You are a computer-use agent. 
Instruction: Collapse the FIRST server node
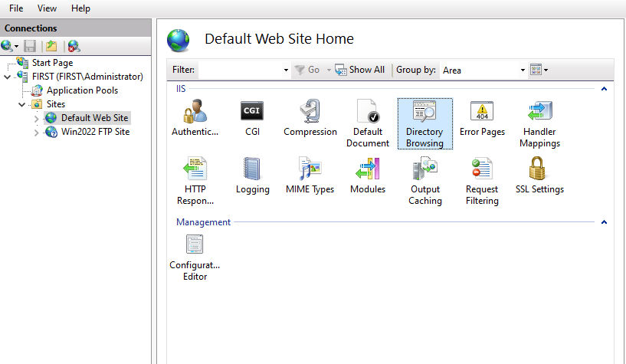pyautogui.click(x=7, y=77)
